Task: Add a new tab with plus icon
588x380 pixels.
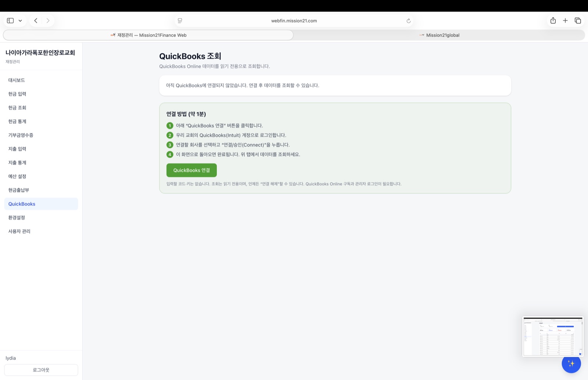Action: (x=565, y=21)
